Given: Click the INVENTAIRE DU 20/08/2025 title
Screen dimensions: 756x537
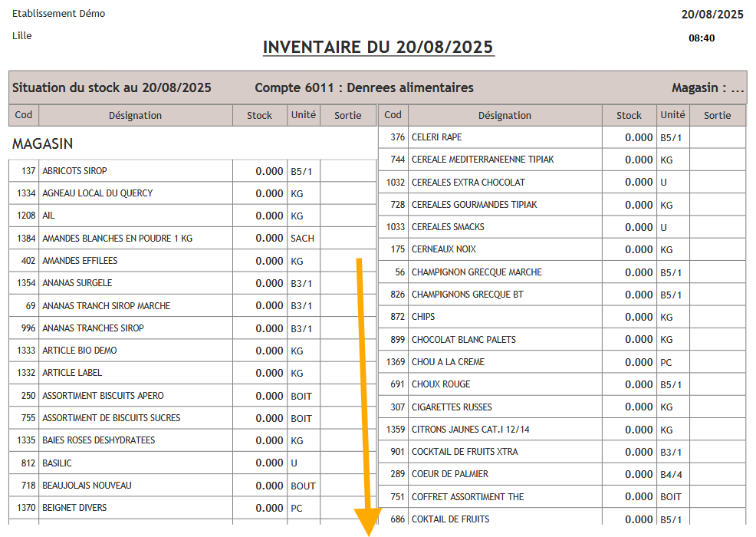Looking at the screenshot, I should [x=378, y=48].
